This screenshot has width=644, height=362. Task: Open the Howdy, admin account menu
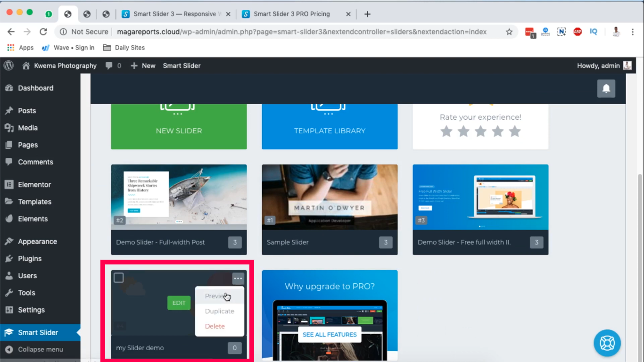pos(604,66)
